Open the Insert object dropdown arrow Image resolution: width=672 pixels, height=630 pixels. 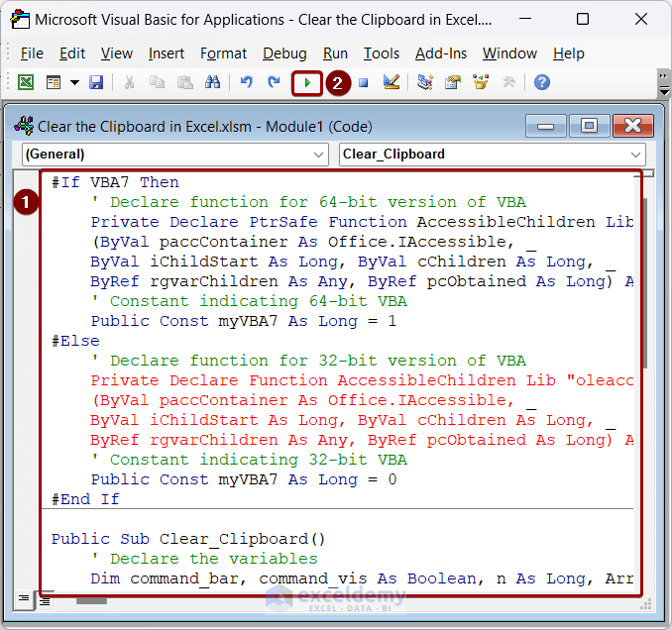74,82
